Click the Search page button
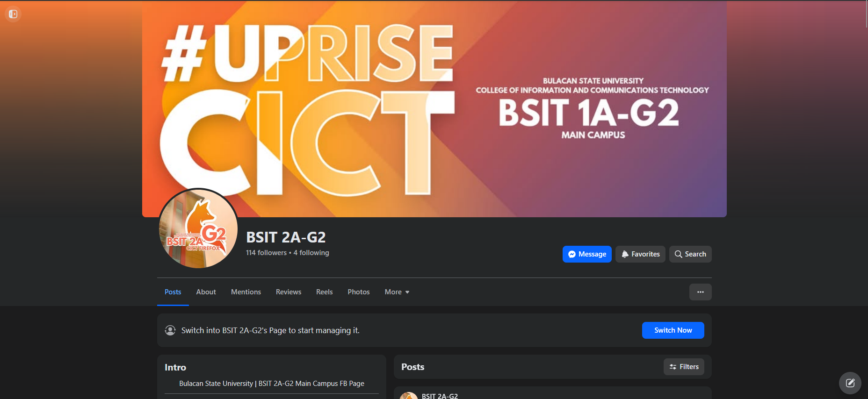The width and height of the screenshot is (868, 399). (690, 254)
